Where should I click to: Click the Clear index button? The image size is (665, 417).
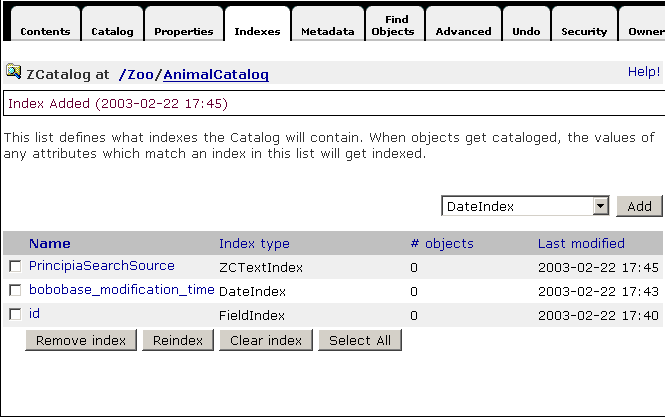(265, 341)
